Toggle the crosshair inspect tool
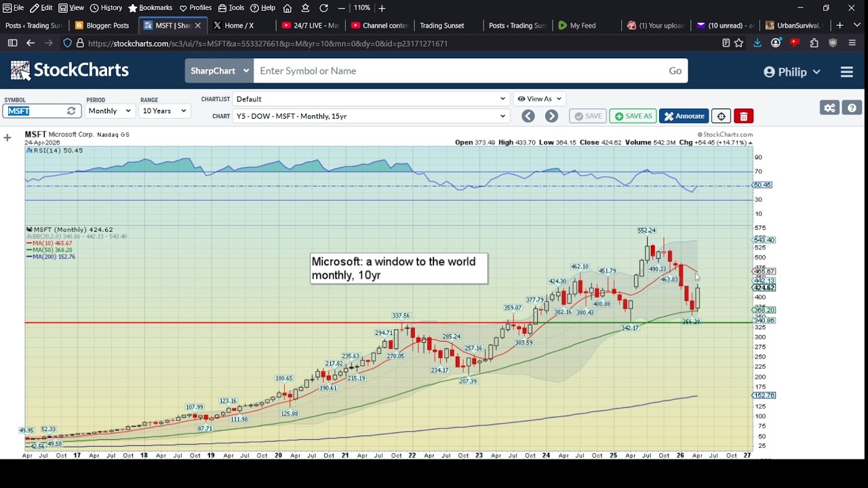868x488 pixels. pyautogui.click(x=721, y=116)
